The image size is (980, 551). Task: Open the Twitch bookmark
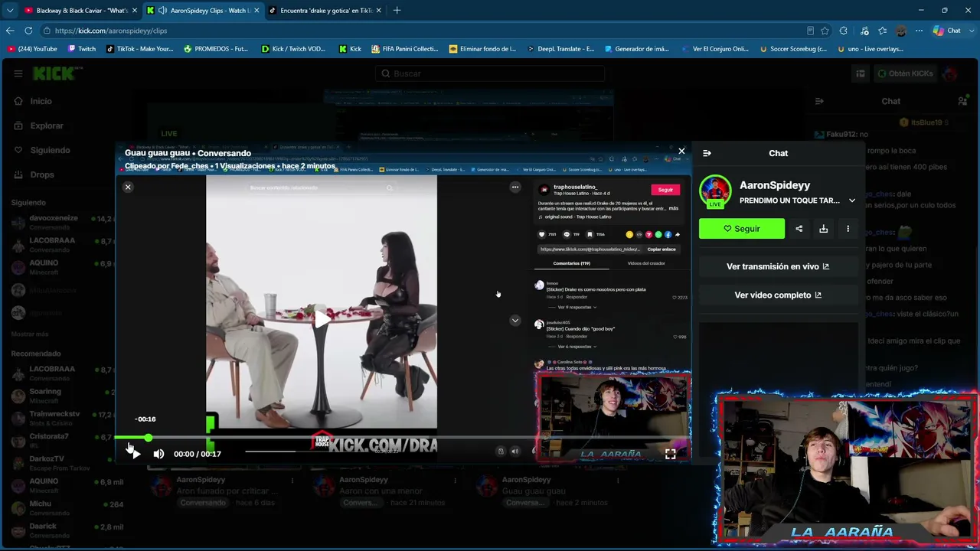pyautogui.click(x=82, y=49)
